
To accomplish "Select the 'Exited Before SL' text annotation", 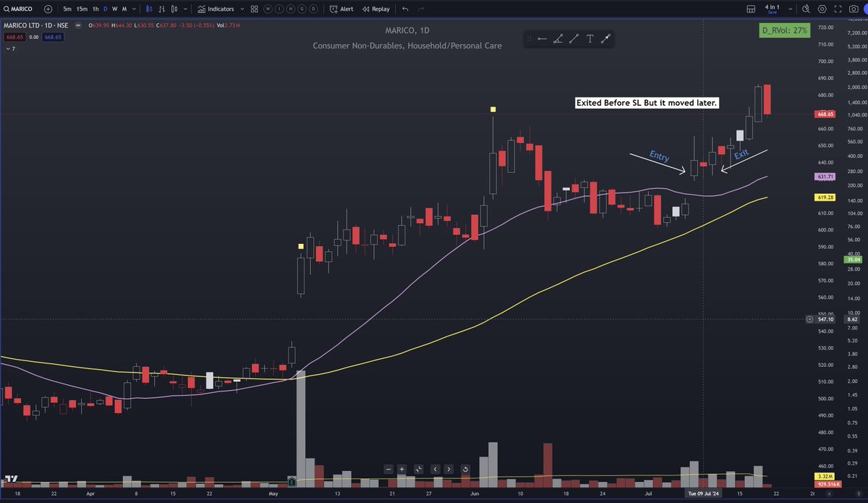I will click(x=647, y=103).
